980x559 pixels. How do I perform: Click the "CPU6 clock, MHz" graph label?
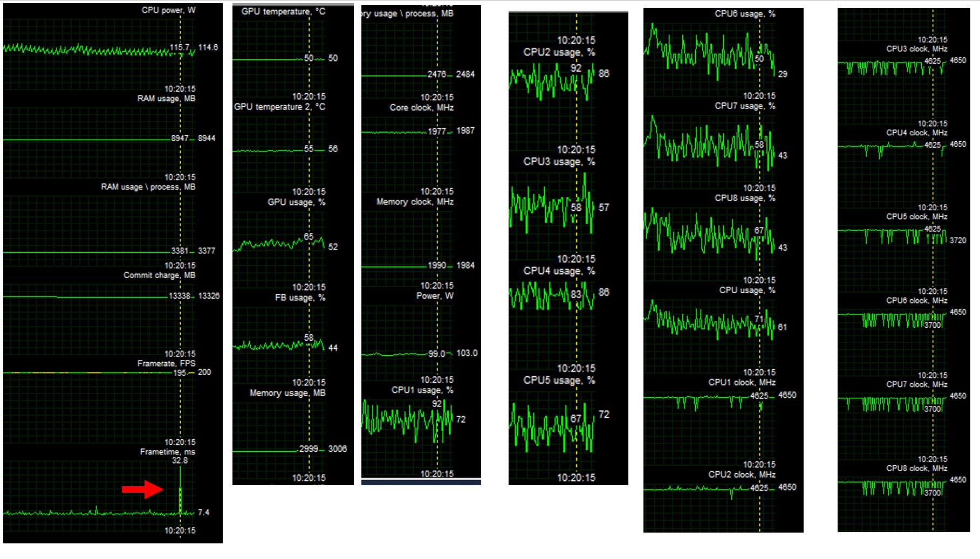pos(917,301)
